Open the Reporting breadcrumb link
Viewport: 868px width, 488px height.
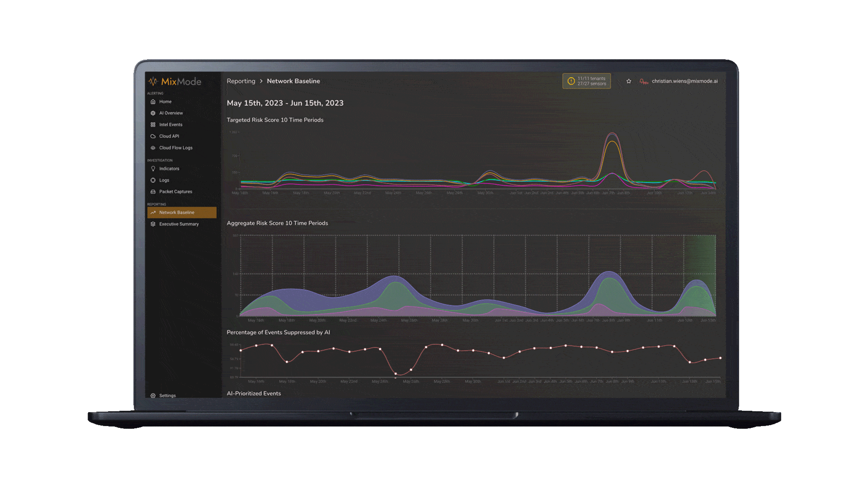[x=240, y=80]
